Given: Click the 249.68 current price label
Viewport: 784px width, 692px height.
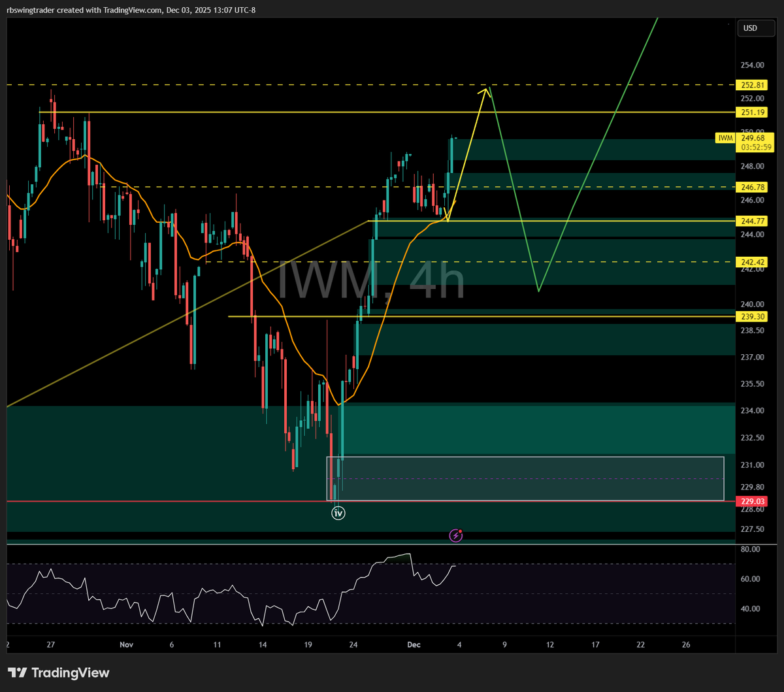Looking at the screenshot, I should click(x=755, y=138).
